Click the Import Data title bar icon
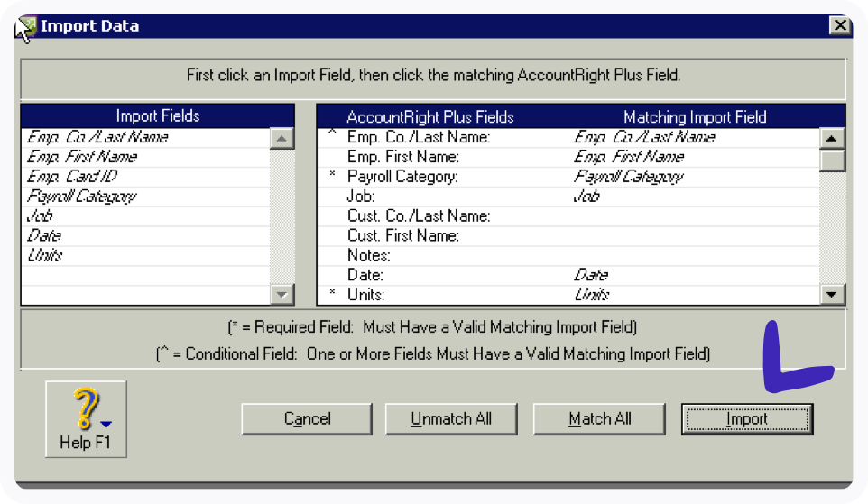Screen dimensions: 868x504 click(26, 26)
